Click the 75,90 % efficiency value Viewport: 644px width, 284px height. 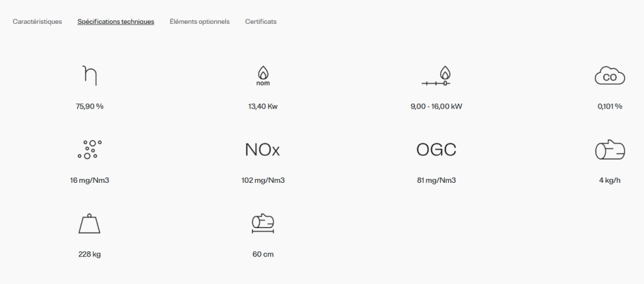pos(89,107)
